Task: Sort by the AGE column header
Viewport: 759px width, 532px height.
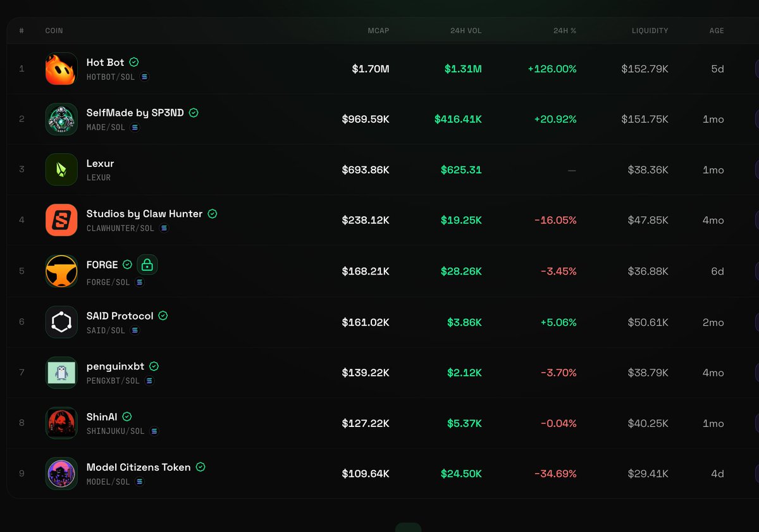Action: [716, 30]
